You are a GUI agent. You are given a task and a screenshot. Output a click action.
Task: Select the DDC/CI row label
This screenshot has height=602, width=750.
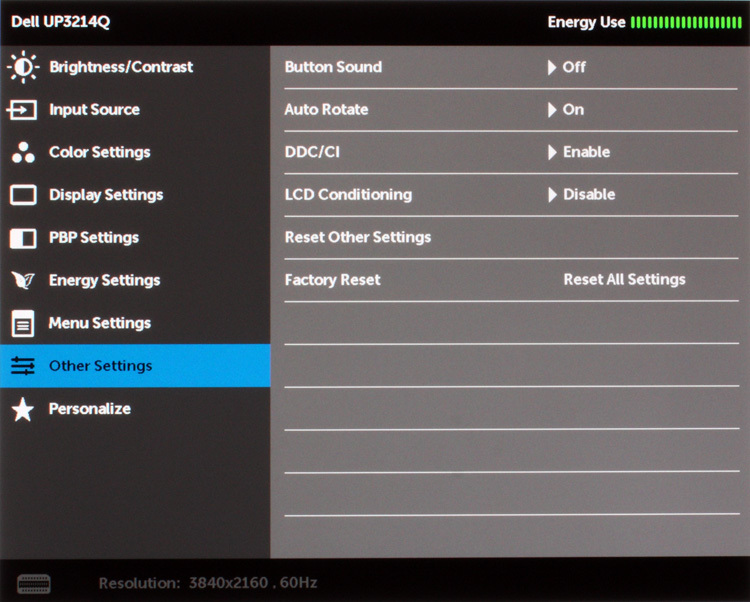(x=312, y=152)
